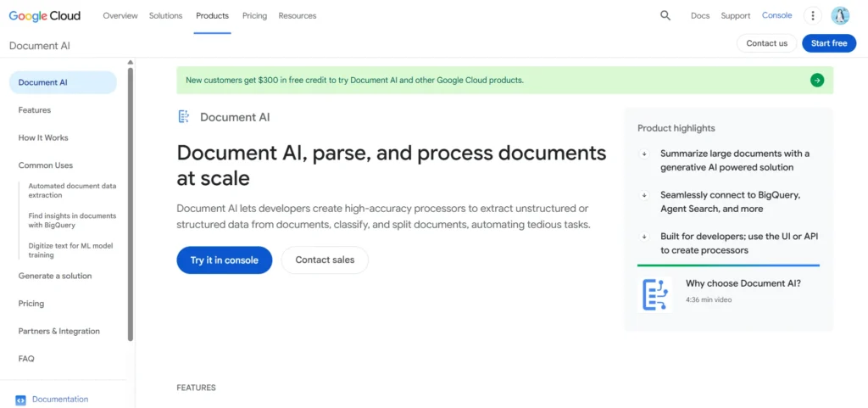The height and width of the screenshot is (408, 868).
Task: Click the FEATURES section label
Action: click(x=196, y=388)
